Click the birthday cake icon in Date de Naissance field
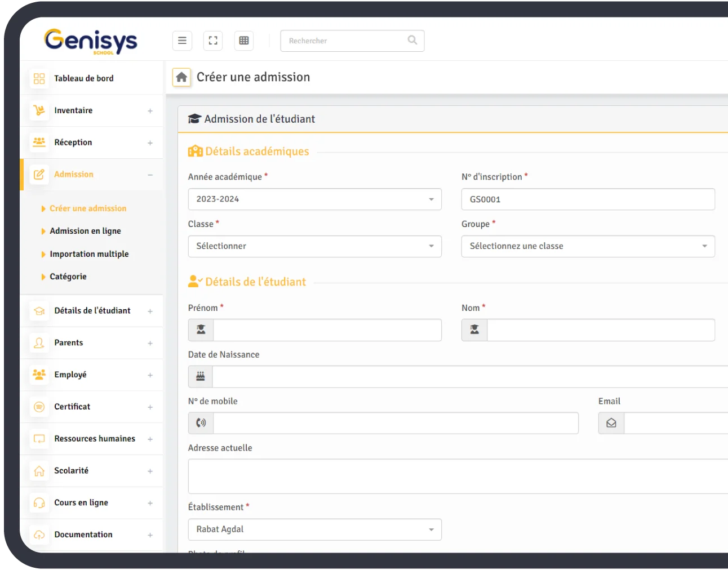 coord(200,375)
